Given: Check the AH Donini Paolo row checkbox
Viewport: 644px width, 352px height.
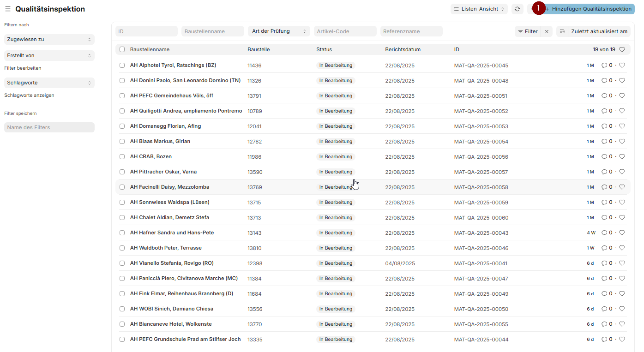Looking at the screenshot, I should [x=122, y=80].
